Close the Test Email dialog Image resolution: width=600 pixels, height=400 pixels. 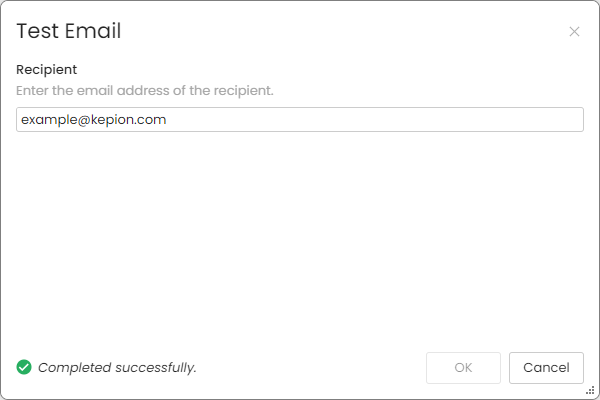pos(574,32)
